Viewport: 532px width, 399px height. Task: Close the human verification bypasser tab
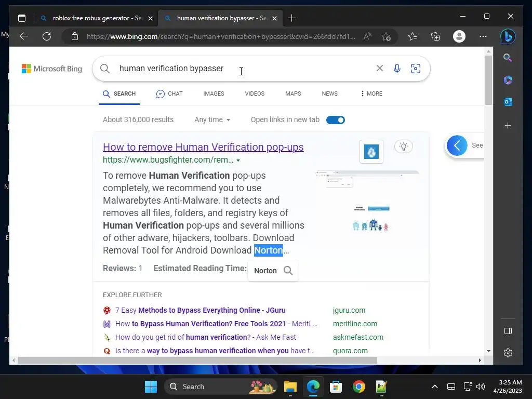pos(274,18)
